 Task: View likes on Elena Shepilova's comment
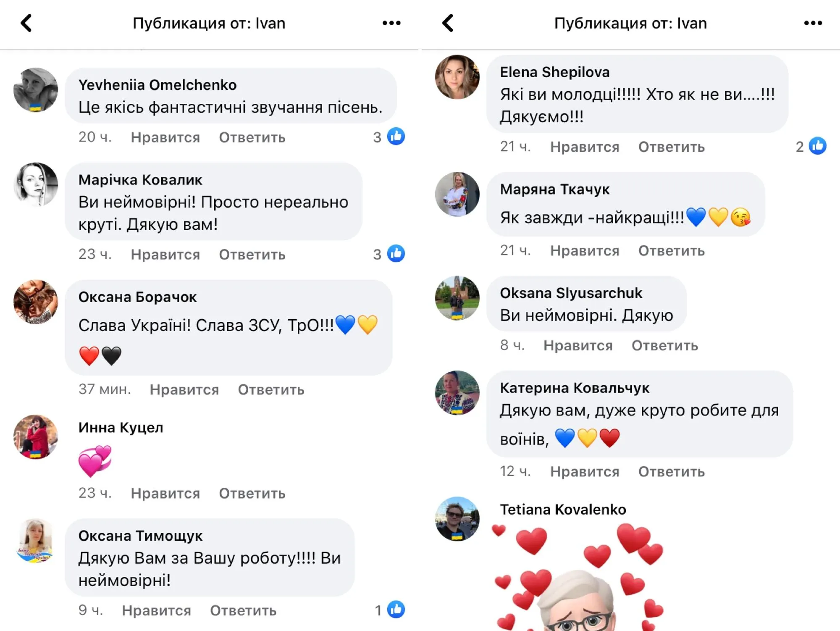[x=811, y=146]
